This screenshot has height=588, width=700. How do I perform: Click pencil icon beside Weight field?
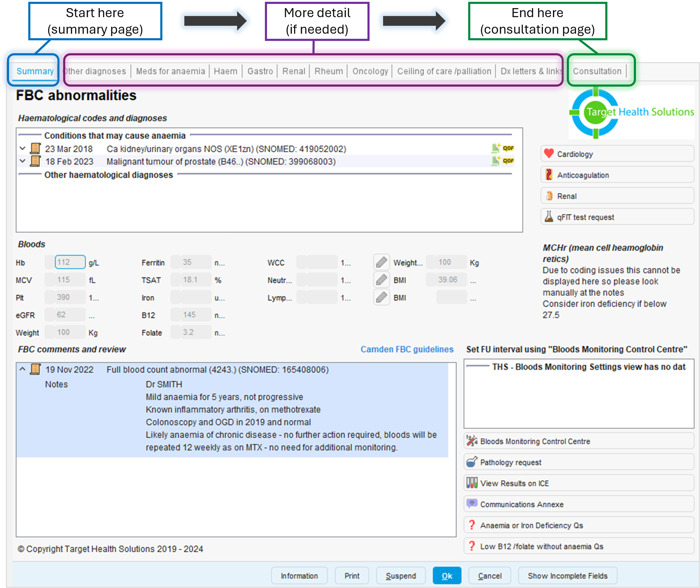click(381, 262)
